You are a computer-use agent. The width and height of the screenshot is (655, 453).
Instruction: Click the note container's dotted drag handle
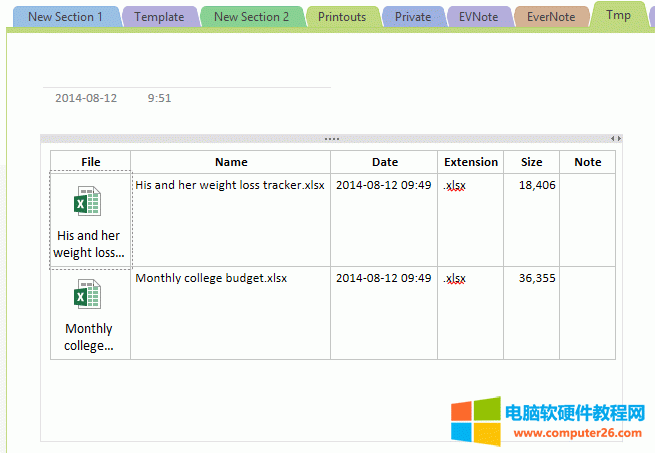[x=331, y=138]
